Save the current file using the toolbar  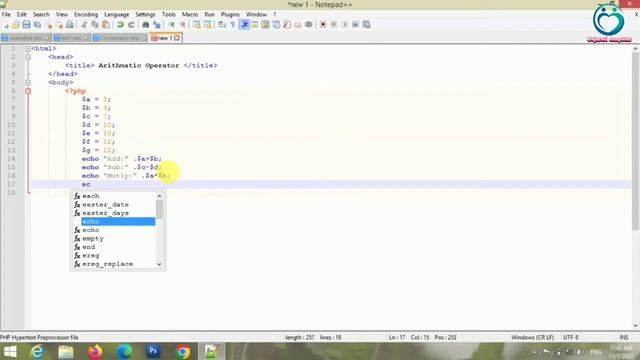point(26,24)
